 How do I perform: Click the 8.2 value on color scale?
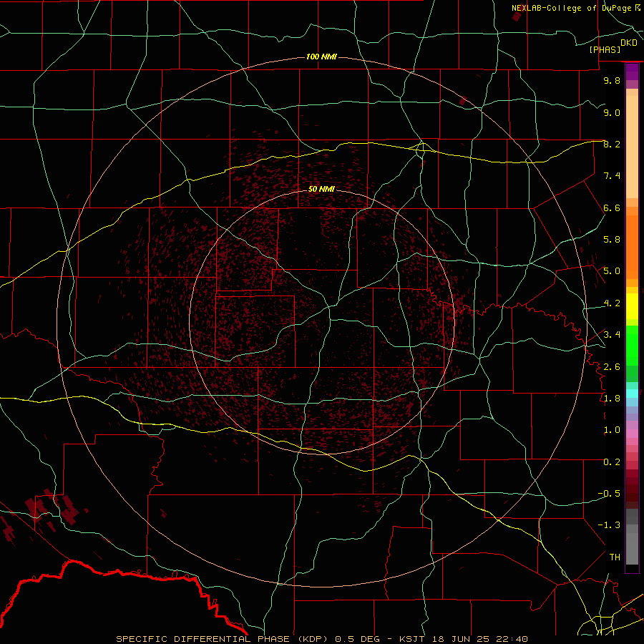click(x=612, y=144)
